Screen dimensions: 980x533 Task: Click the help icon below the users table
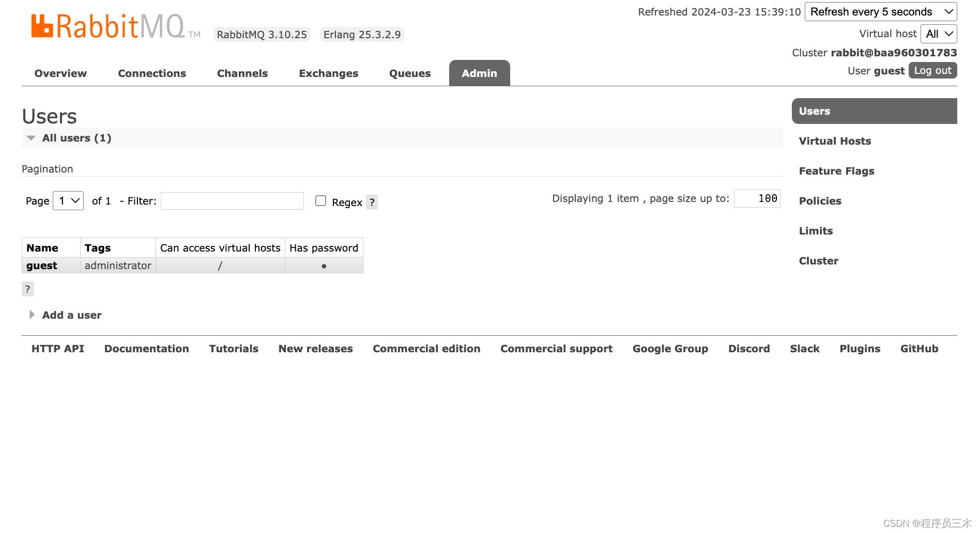click(x=27, y=289)
